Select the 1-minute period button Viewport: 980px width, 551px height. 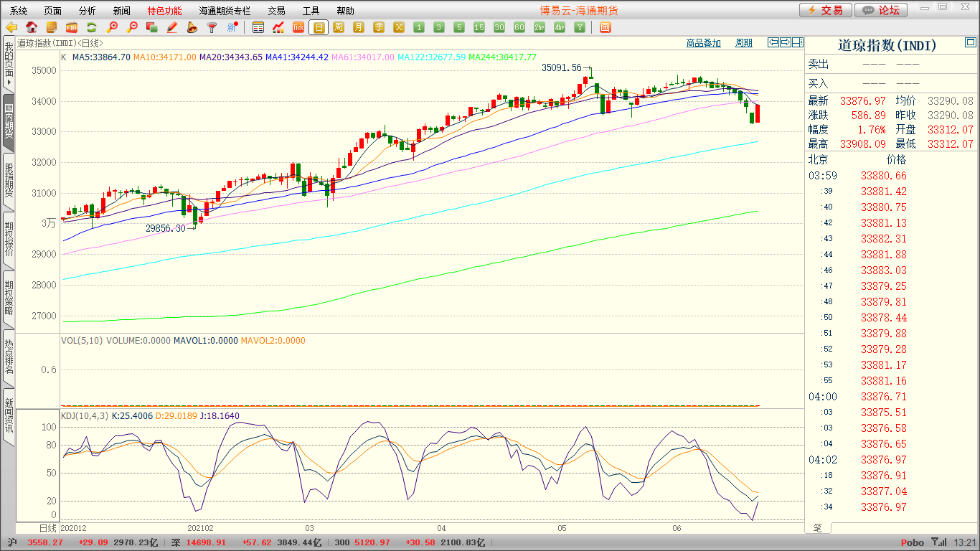point(419,27)
